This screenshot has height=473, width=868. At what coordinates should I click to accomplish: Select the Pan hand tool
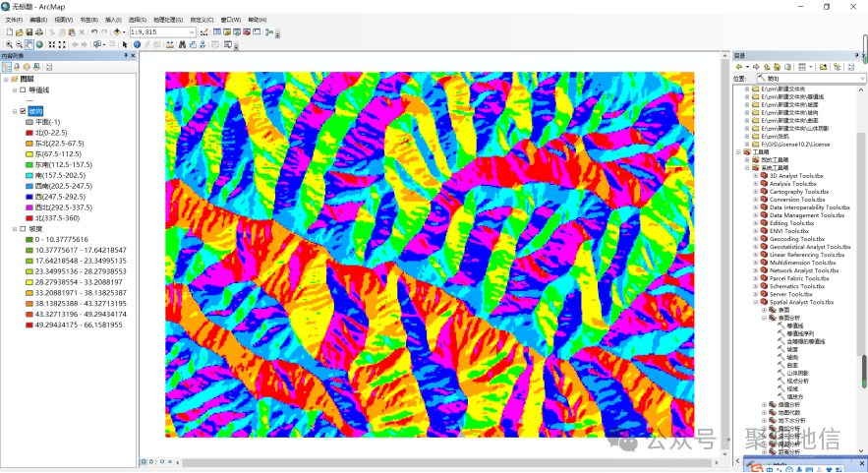click(29, 44)
